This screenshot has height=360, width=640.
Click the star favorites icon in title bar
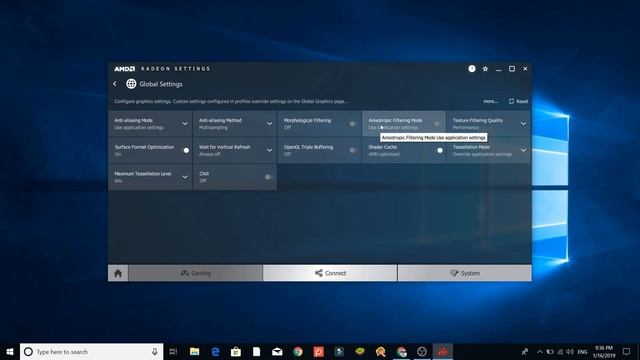pos(485,69)
